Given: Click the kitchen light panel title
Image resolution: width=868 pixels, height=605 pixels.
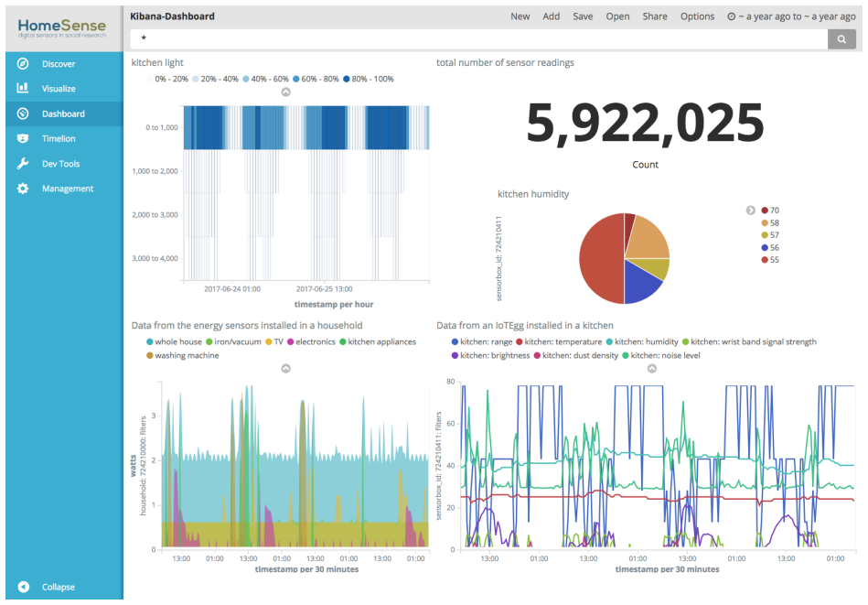Looking at the screenshot, I should (x=157, y=62).
